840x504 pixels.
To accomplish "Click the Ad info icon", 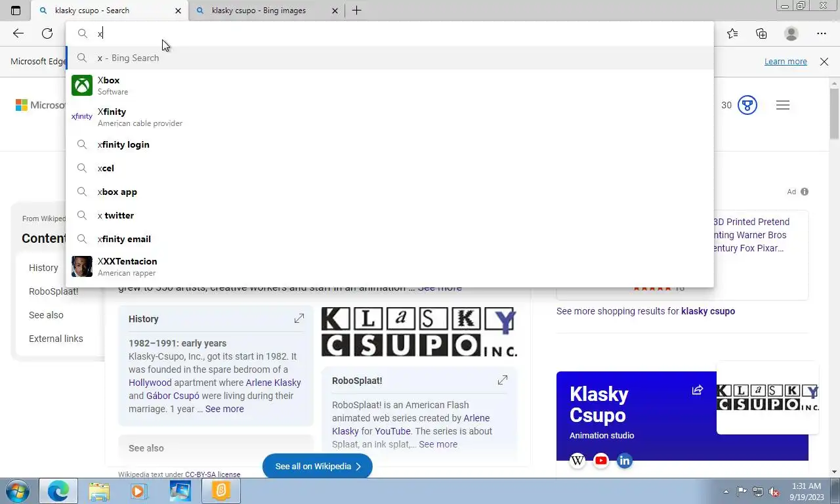I will pos(805,192).
